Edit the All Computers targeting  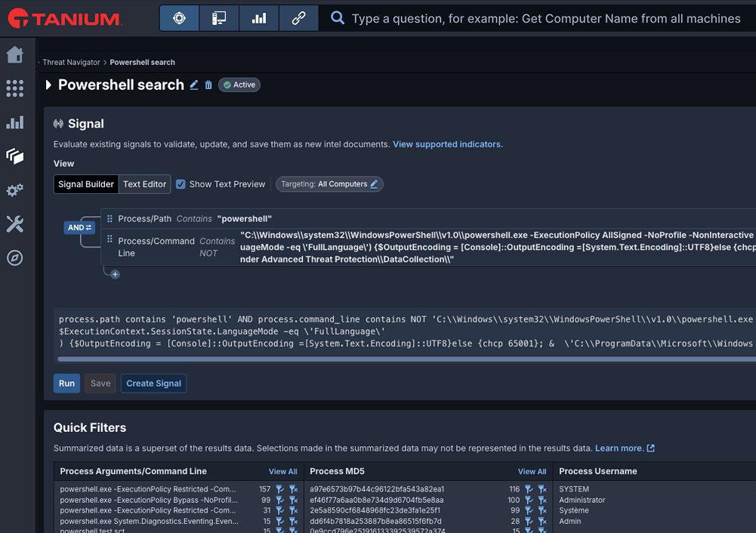click(x=374, y=184)
